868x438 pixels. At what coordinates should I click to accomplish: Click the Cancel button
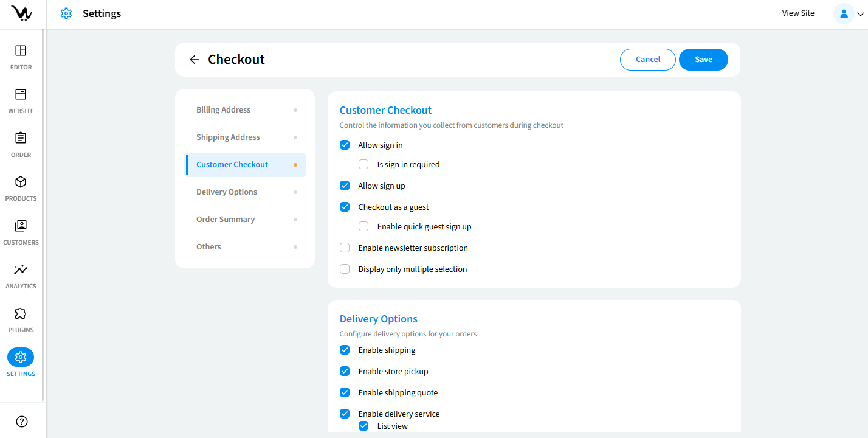click(x=648, y=60)
